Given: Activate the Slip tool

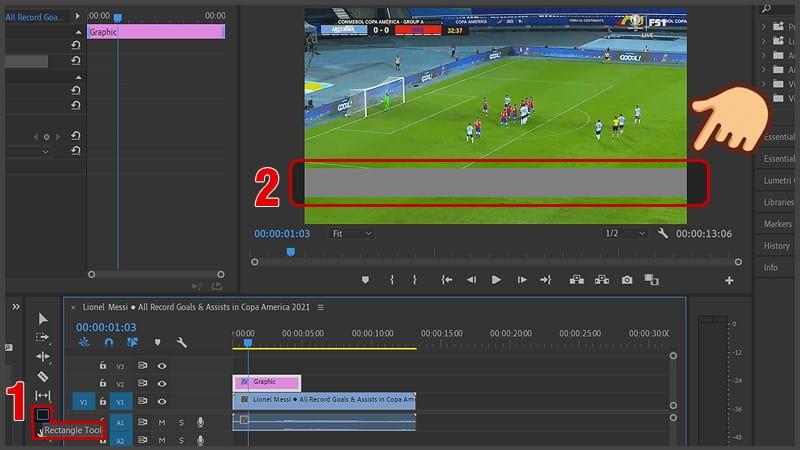Looking at the screenshot, I should (x=43, y=395).
